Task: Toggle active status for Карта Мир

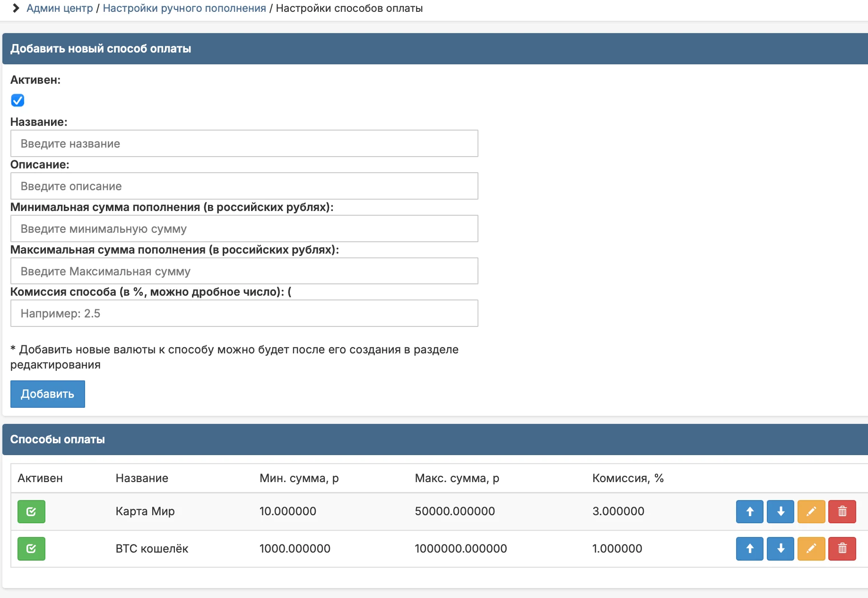Action: (31, 511)
